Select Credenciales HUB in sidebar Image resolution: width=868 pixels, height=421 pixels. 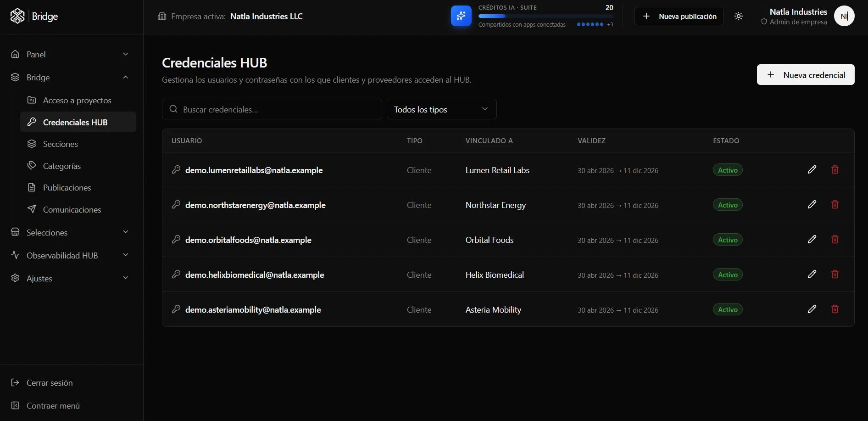click(78, 122)
